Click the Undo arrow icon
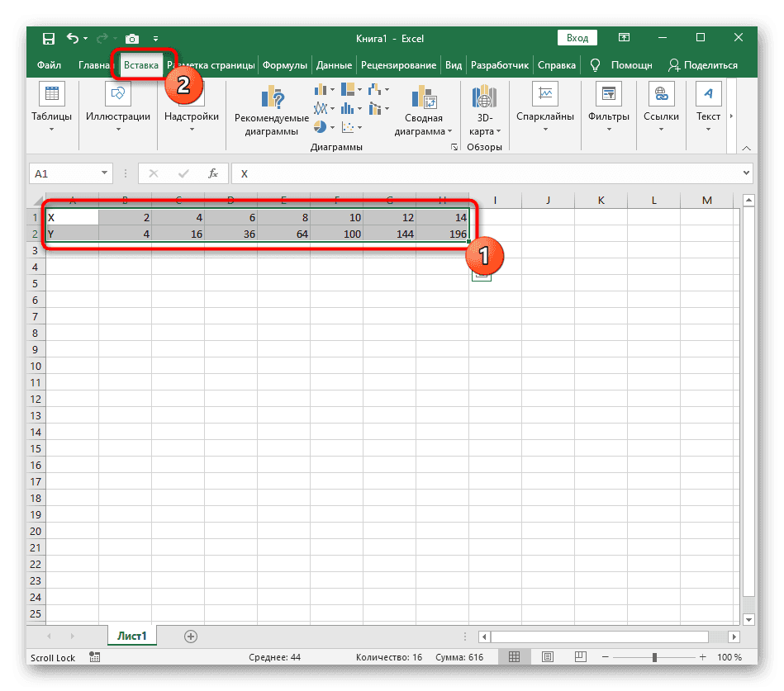Viewport: 784px width, 691px height. (73, 38)
